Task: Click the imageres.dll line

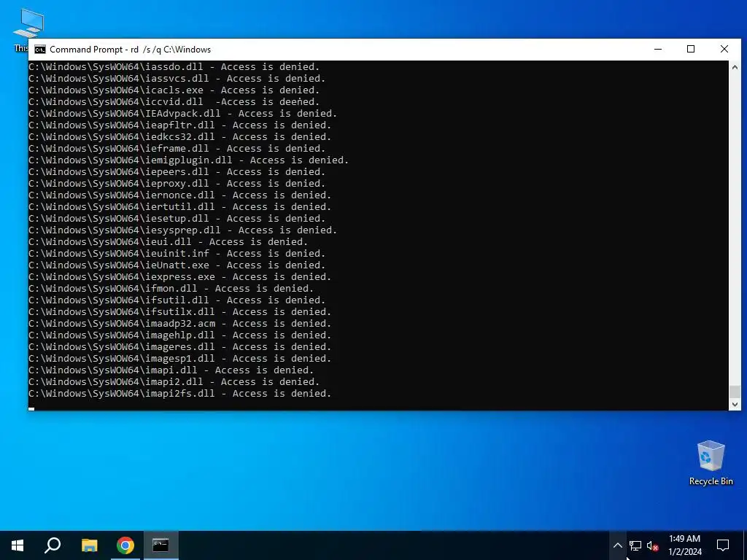Action: (x=179, y=346)
